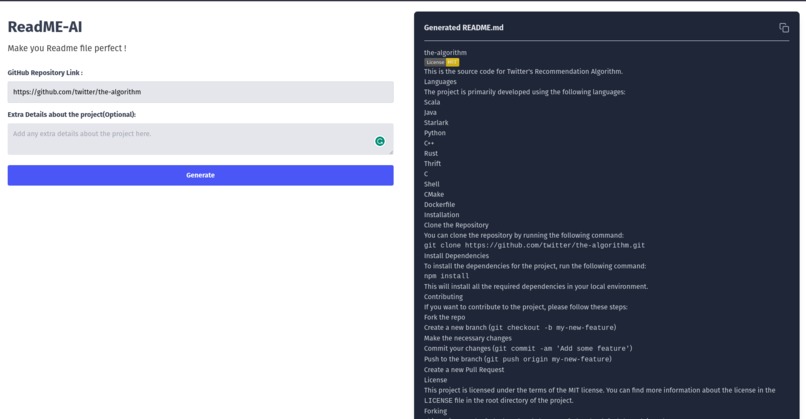Click the 'Scala' language entry
The height and width of the screenshot is (419, 806).
point(432,102)
